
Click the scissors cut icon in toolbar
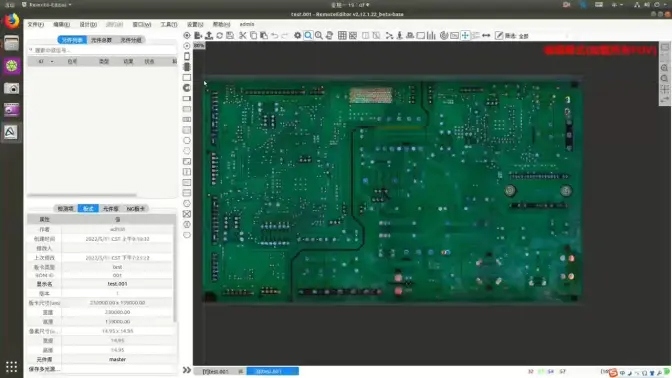[x=243, y=36]
